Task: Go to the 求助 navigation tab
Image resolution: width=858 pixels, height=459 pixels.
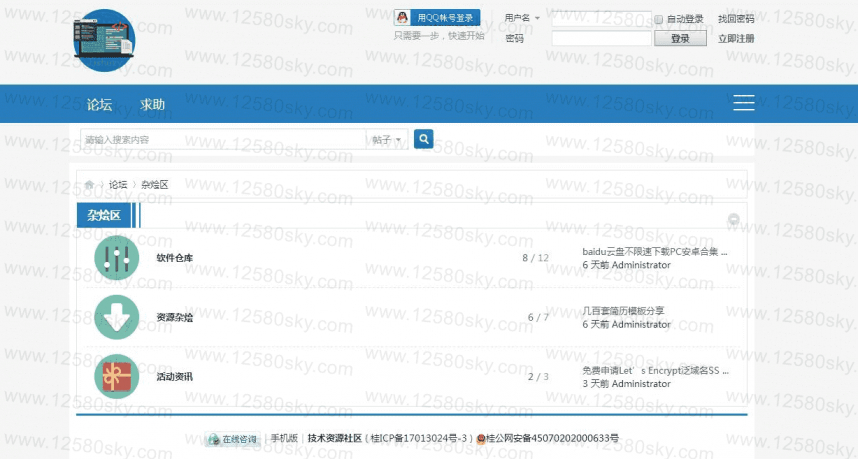Action: [x=152, y=104]
